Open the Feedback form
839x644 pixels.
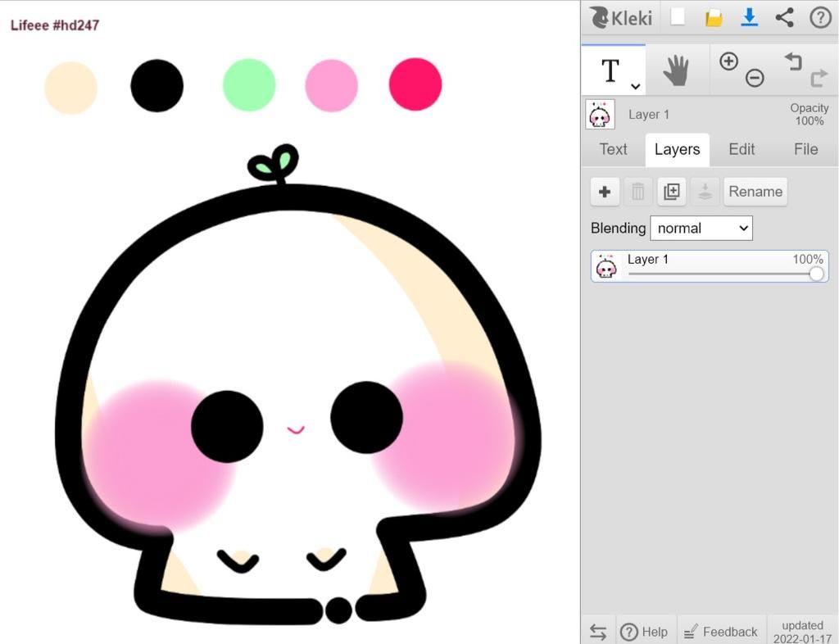[721, 632]
